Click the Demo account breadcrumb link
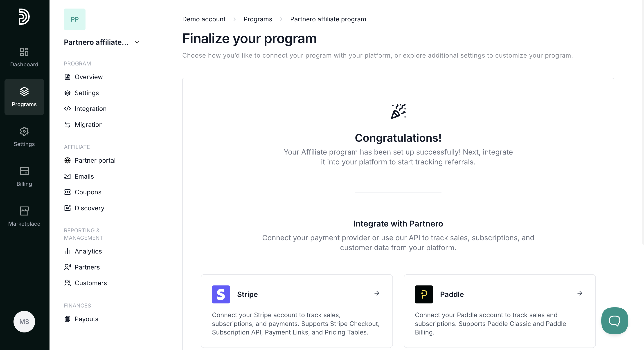 pyautogui.click(x=203, y=19)
